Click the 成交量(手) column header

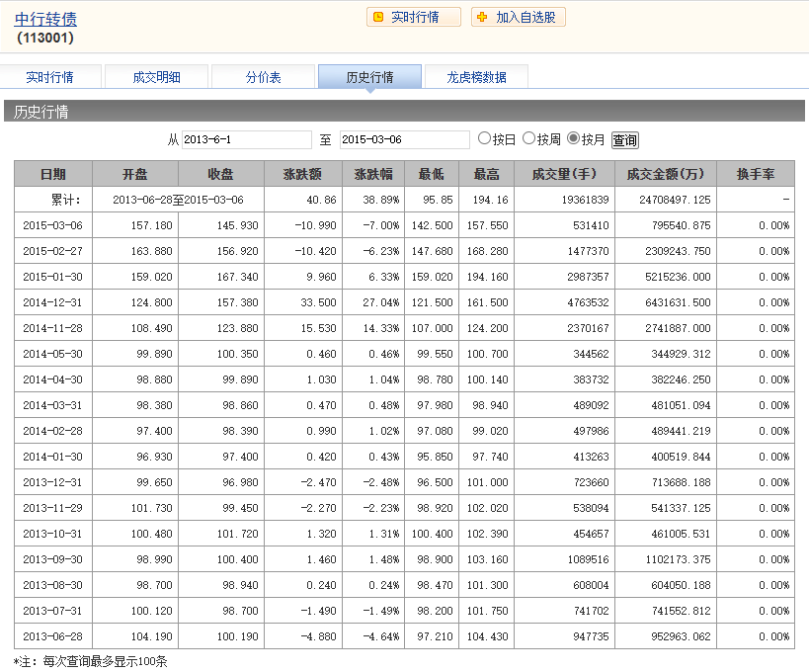(x=565, y=174)
